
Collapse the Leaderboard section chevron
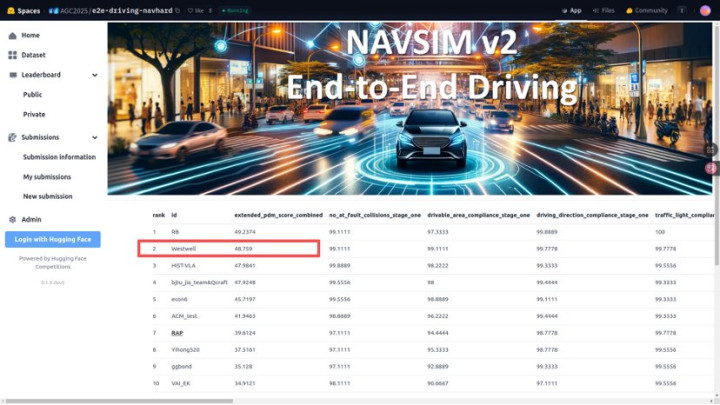pos(95,75)
